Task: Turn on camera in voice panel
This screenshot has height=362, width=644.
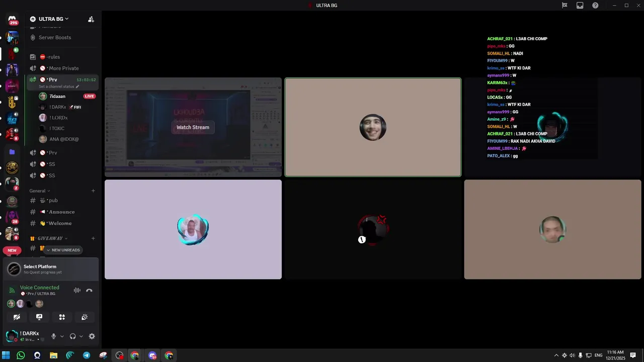Action: (17, 317)
